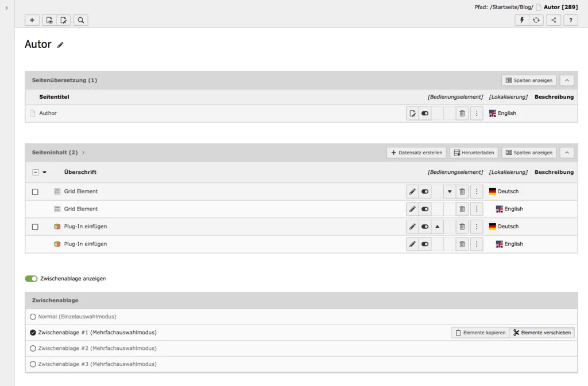The image size is (588, 386).
Task: Disable the Zwischenablage anzeigen switch
Action: pos(32,278)
